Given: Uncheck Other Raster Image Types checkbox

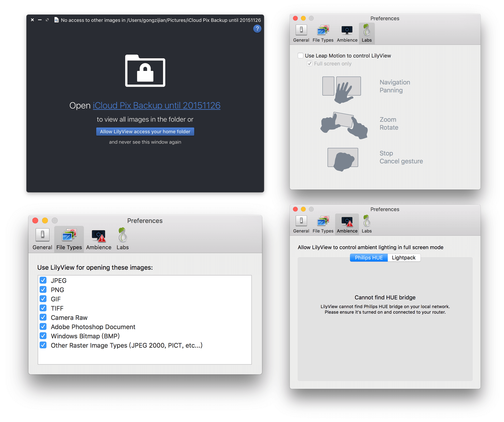Looking at the screenshot, I should [x=43, y=345].
